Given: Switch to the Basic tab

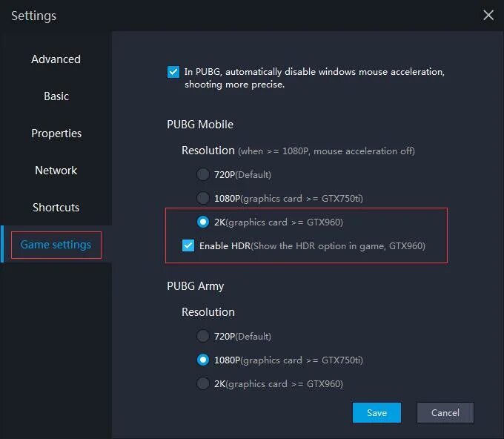Looking at the screenshot, I should (x=56, y=96).
